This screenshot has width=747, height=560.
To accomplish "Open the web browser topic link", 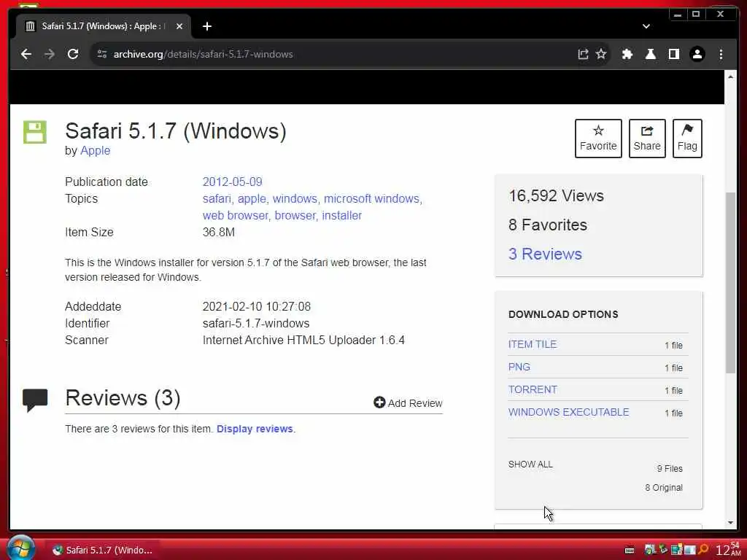I will [236, 215].
